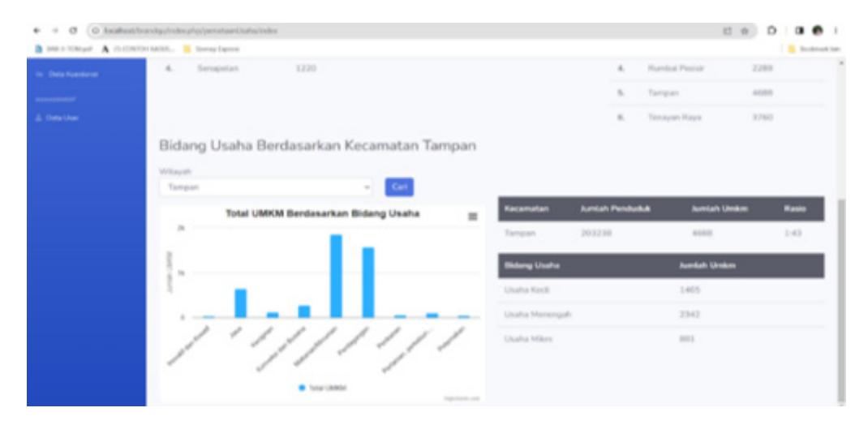The width and height of the screenshot is (868, 425).
Task: Click the page vertical scrollbar thumb
Action: (842, 298)
